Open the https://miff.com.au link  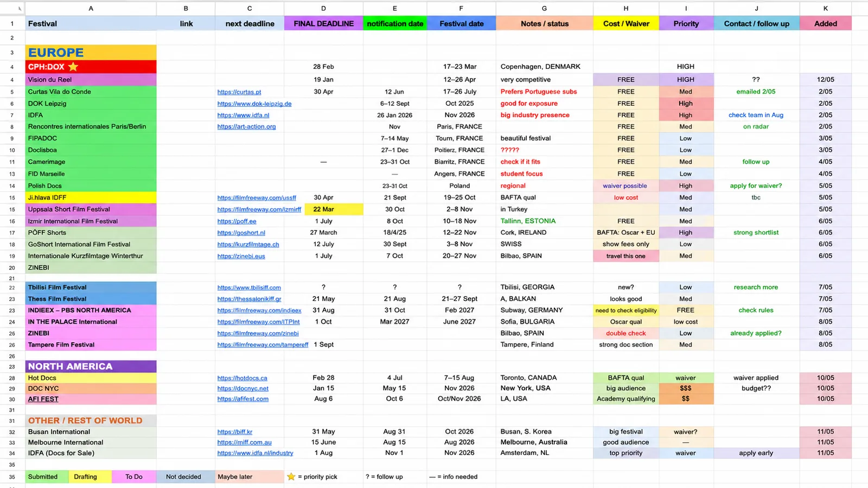[244, 442]
